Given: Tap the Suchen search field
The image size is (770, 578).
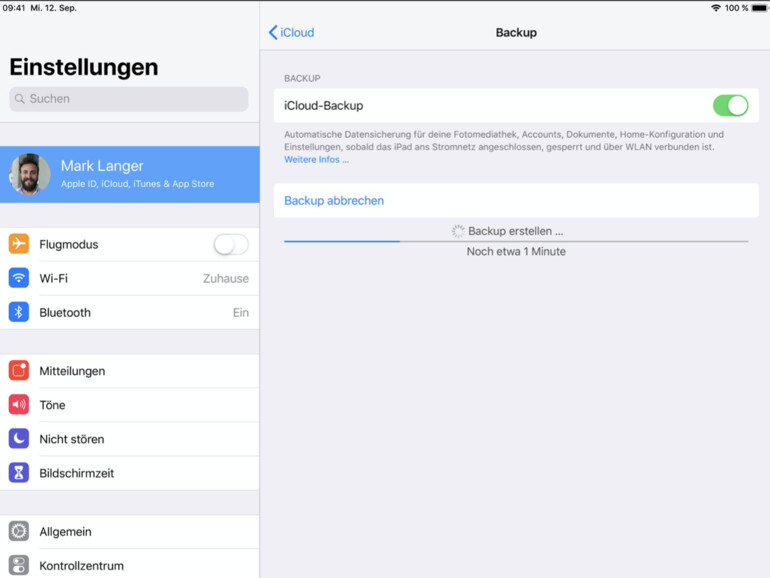Looking at the screenshot, I should [x=129, y=99].
